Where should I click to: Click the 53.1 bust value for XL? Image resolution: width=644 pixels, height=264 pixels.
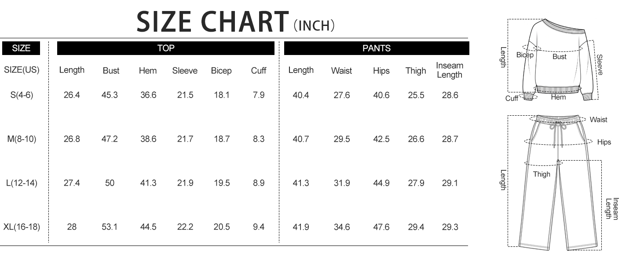(109, 227)
